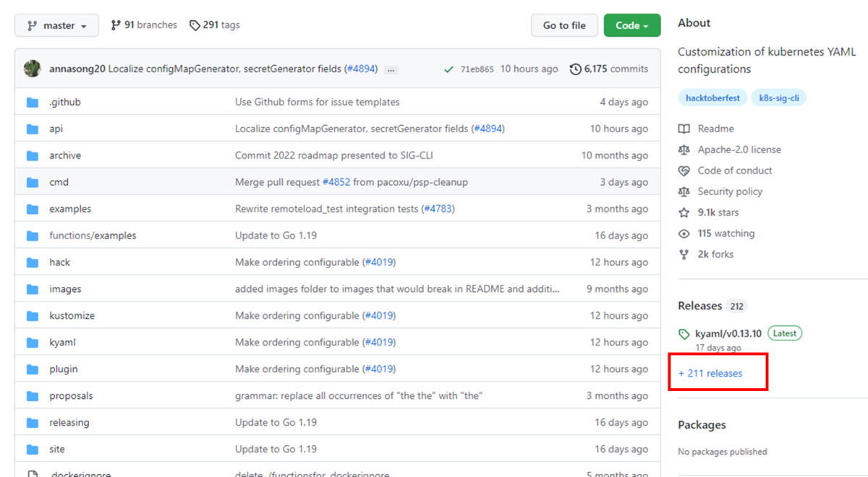Click 'Use Github forms for issue templates' commit
The image size is (868, 477).
click(x=318, y=102)
